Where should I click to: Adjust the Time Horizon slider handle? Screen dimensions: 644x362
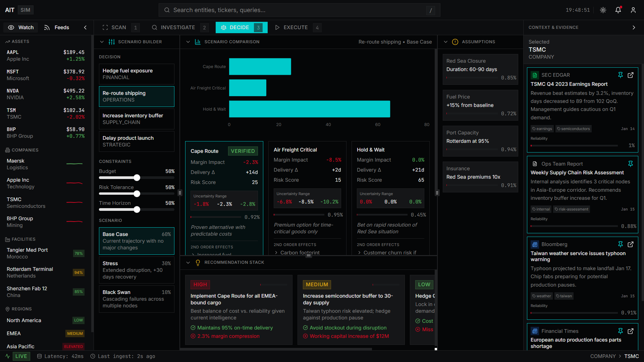pos(137,209)
